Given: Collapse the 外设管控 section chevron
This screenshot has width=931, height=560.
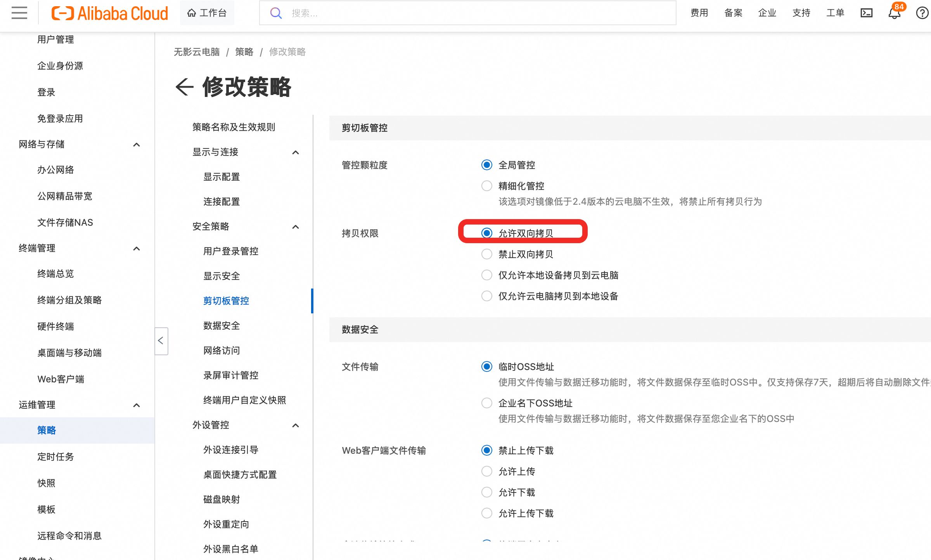Looking at the screenshot, I should pyautogui.click(x=296, y=425).
